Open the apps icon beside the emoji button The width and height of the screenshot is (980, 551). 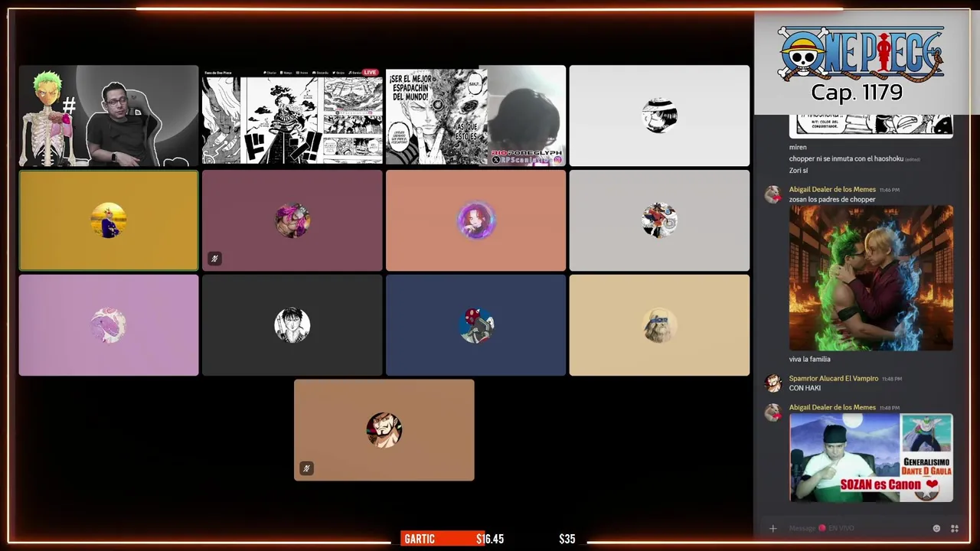point(955,528)
